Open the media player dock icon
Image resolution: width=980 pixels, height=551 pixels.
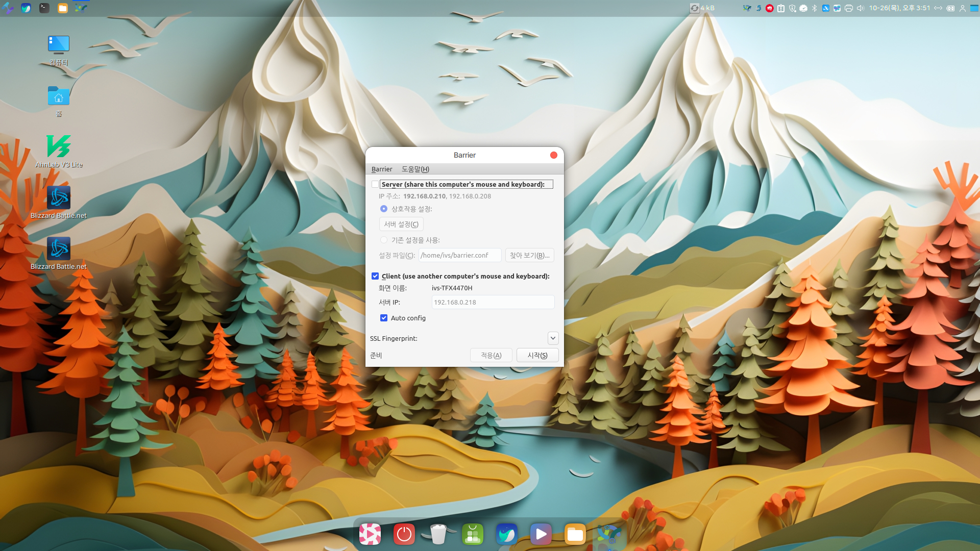541,534
